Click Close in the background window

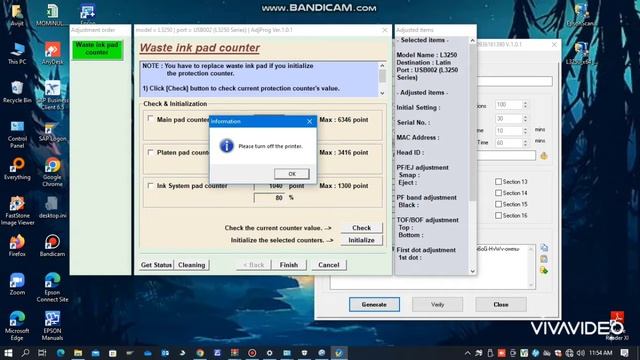500,304
